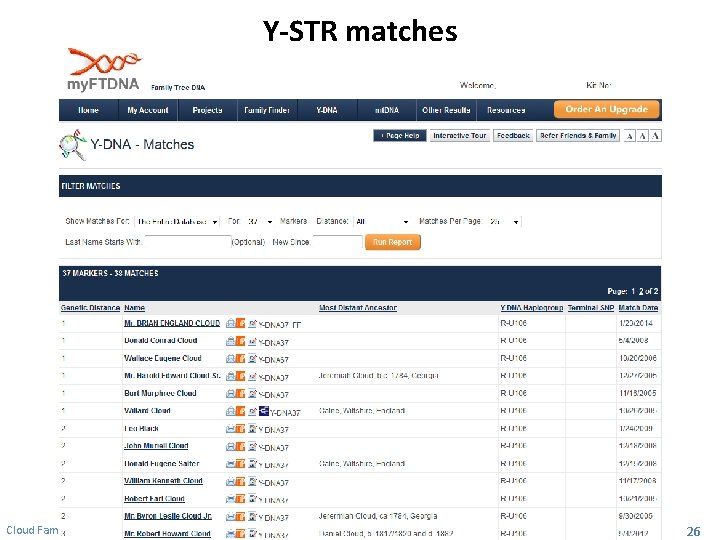
Task: Open the markers count dropdown showing 37
Action: click(260, 222)
